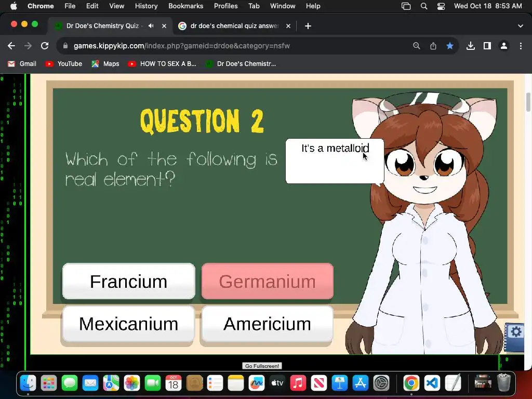
Task: Open the File menu
Action: coord(70,6)
